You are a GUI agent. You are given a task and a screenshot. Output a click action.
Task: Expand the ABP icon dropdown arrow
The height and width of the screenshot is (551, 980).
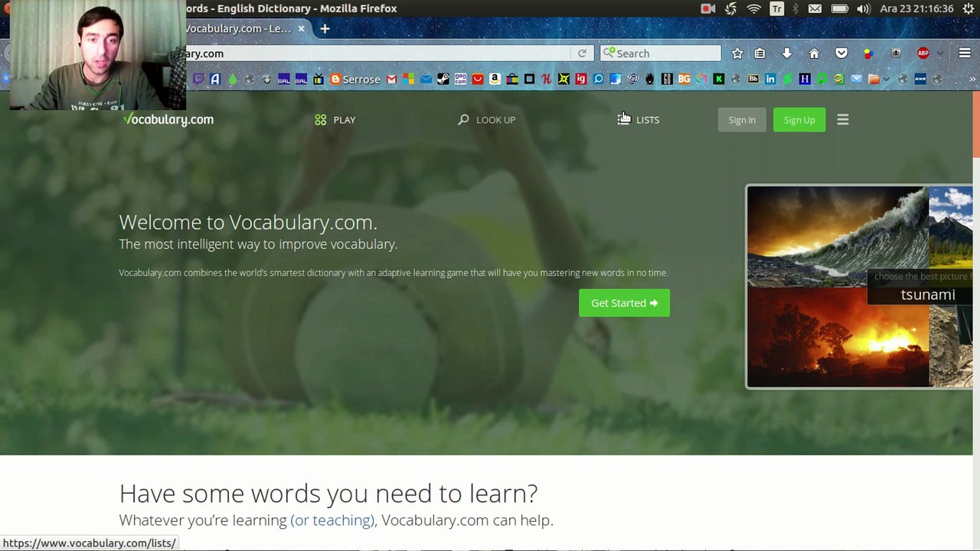939,54
